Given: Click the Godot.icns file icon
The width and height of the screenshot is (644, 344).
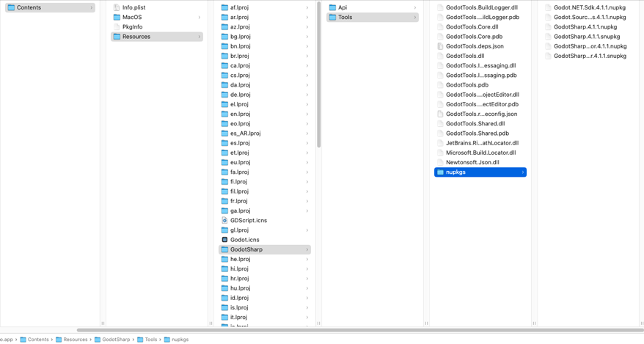Looking at the screenshot, I should (x=224, y=240).
